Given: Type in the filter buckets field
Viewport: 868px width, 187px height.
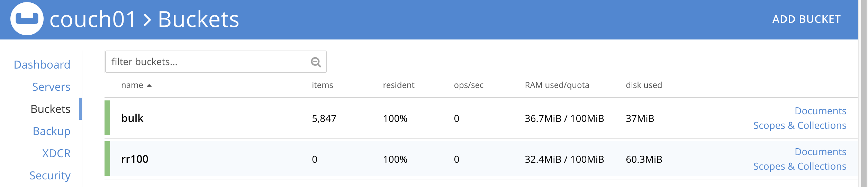Looking at the screenshot, I should tap(208, 62).
